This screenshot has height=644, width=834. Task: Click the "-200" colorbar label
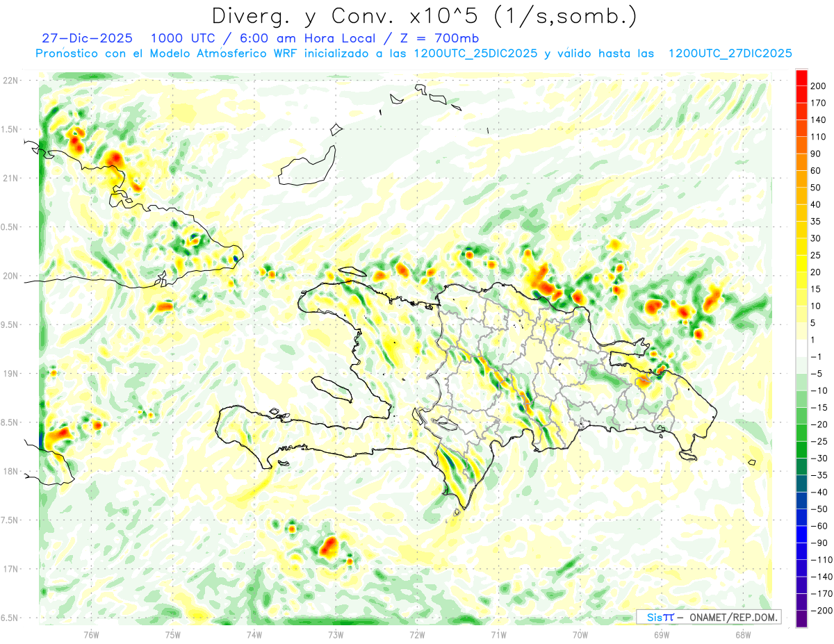tap(822, 610)
